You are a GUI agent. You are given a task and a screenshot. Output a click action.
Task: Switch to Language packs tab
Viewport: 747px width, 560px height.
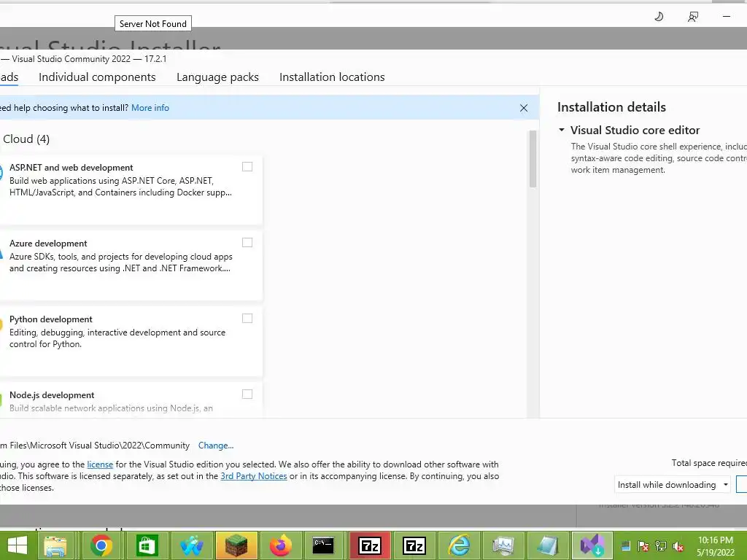tap(217, 77)
